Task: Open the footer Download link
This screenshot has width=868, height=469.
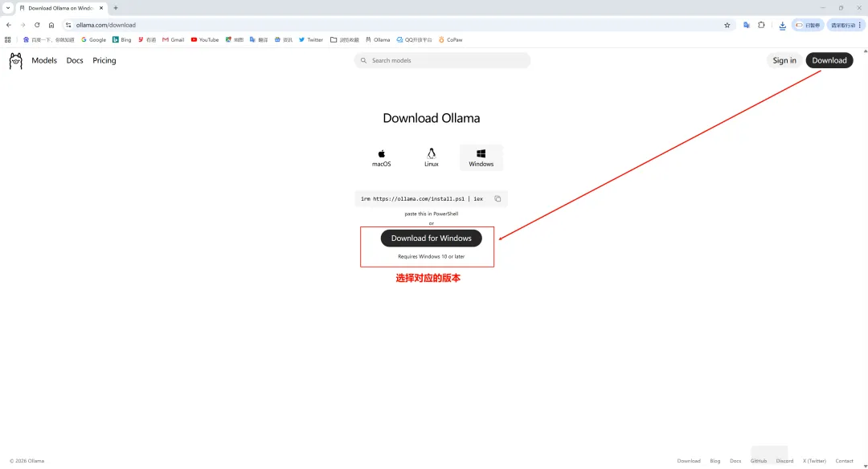Action: [x=689, y=461]
